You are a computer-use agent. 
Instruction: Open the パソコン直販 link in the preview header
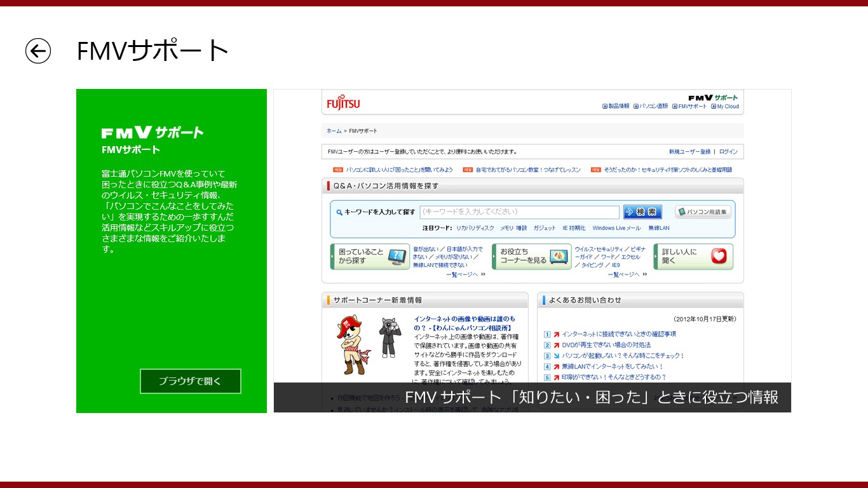(651, 106)
